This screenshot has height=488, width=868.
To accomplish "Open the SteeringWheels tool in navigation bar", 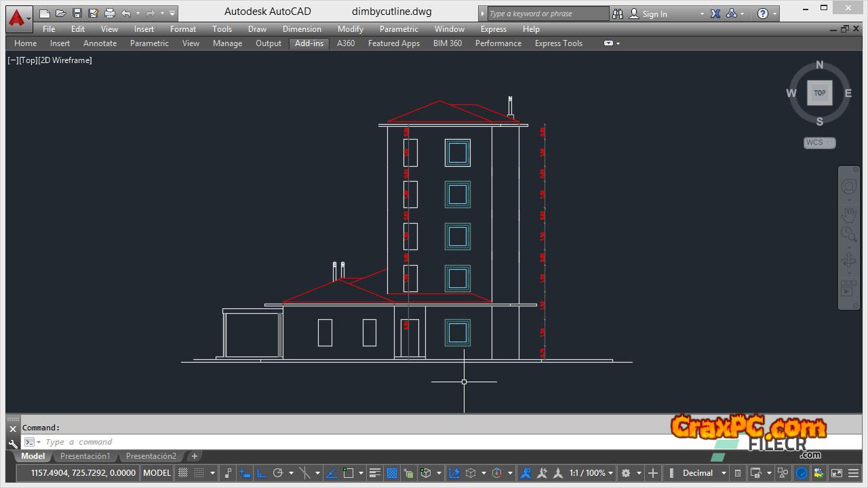I will pyautogui.click(x=848, y=187).
